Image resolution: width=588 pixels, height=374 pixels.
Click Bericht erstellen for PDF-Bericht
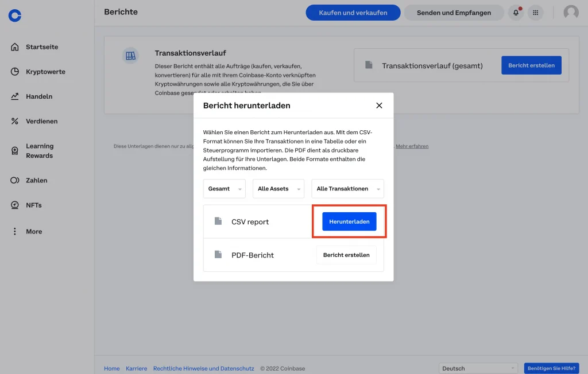[x=346, y=255]
